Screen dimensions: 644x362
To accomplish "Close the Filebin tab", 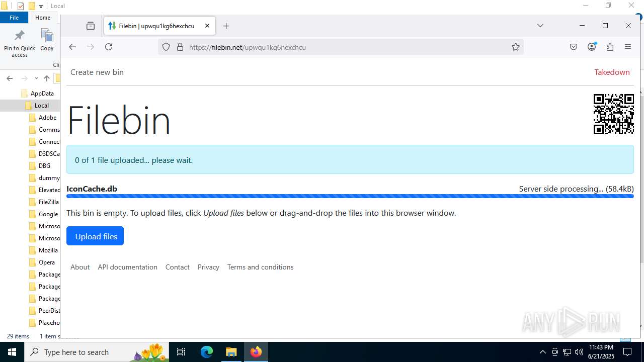I will (207, 26).
